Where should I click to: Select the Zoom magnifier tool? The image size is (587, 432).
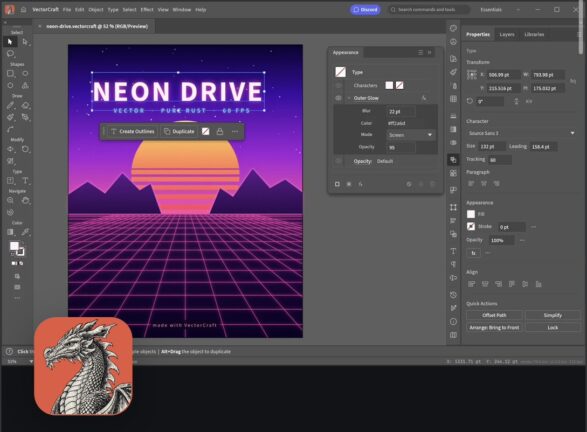[10, 200]
